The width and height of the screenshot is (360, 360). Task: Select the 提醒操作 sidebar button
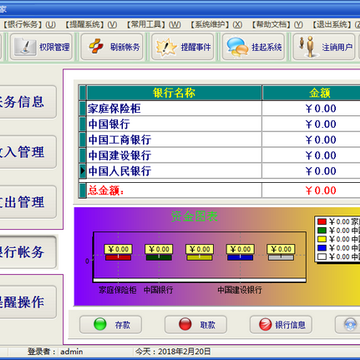28,302
